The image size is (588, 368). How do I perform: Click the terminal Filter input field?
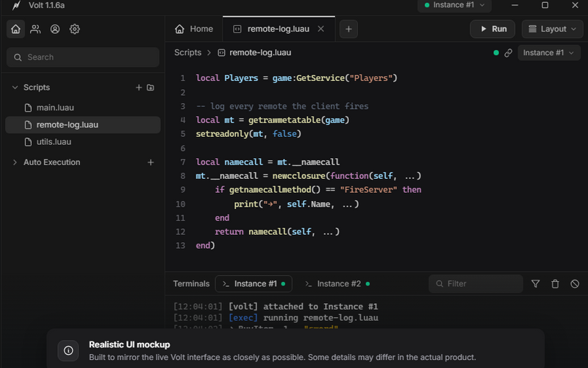(476, 284)
